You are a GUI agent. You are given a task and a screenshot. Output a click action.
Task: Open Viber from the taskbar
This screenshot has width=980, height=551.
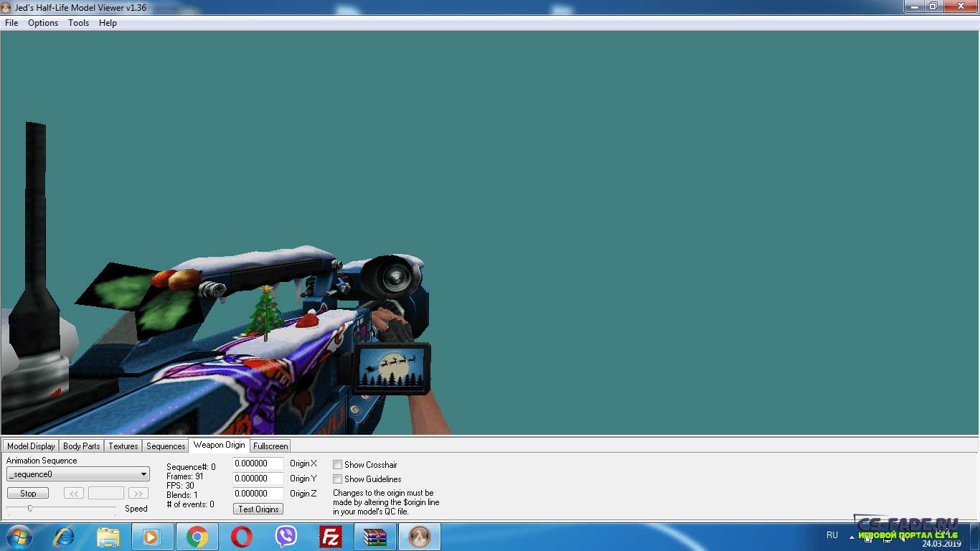coord(286,537)
